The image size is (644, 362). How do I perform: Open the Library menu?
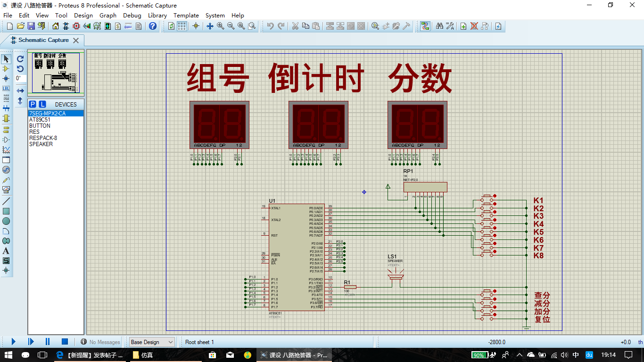157,15
